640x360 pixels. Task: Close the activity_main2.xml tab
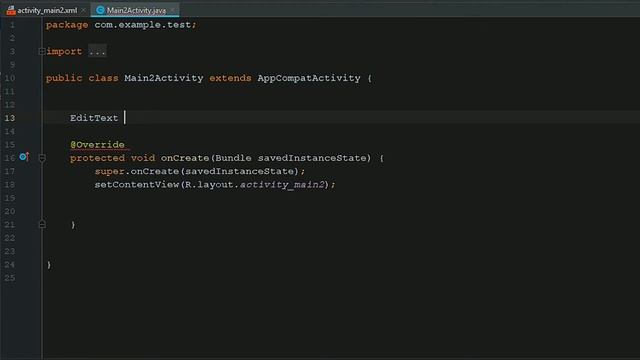84,10
